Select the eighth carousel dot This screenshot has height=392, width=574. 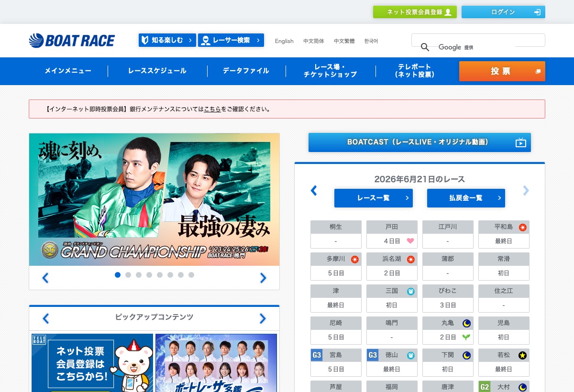(191, 275)
